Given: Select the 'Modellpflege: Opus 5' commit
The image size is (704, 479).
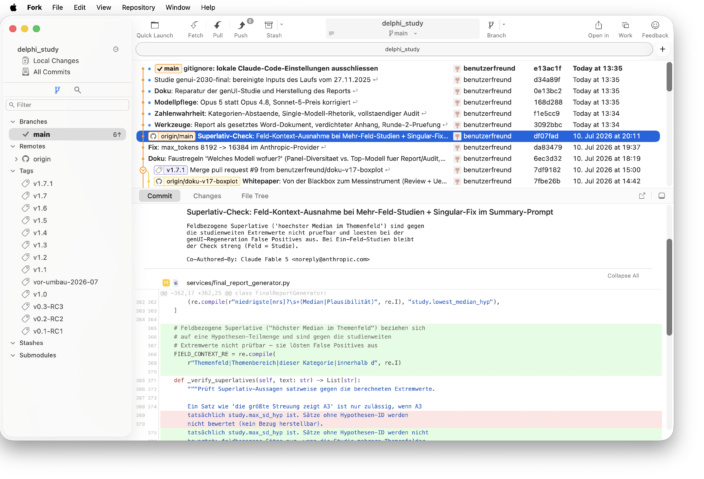Looking at the screenshot, I should point(398,102).
